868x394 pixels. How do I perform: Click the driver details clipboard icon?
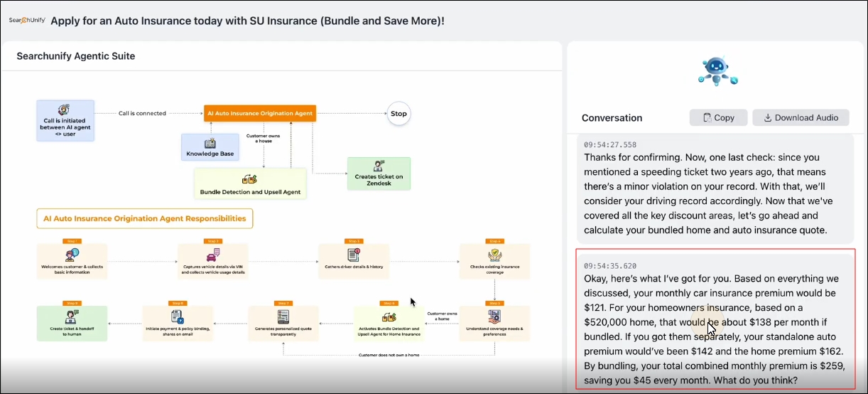pyautogui.click(x=354, y=255)
